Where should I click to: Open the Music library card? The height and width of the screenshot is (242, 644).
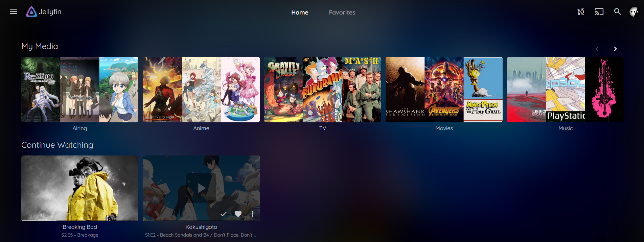pyautogui.click(x=565, y=90)
